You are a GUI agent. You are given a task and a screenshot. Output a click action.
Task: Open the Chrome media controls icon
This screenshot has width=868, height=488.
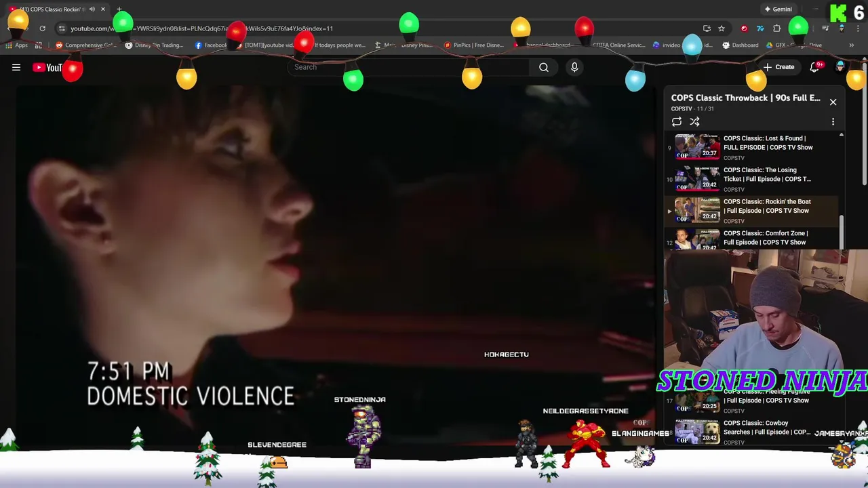pyautogui.click(x=825, y=28)
